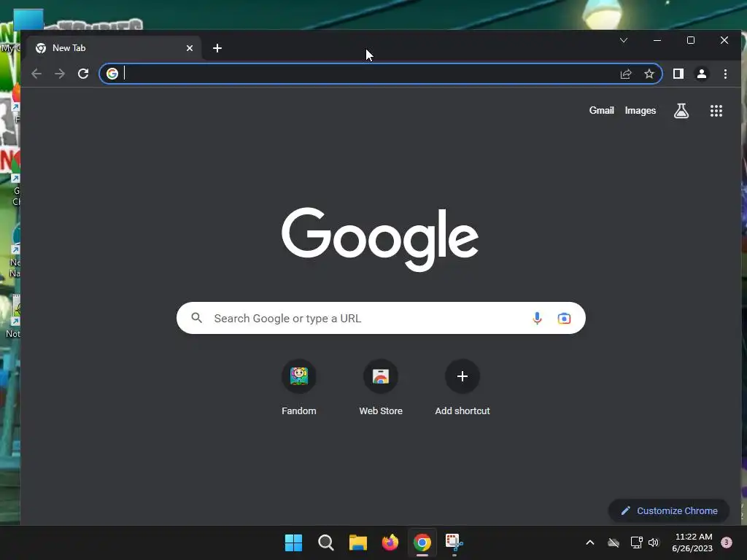This screenshot has height=560, width=747.
Task: Open the Windows Start menu
Action: pyautogui.click(x=293, y=542)
